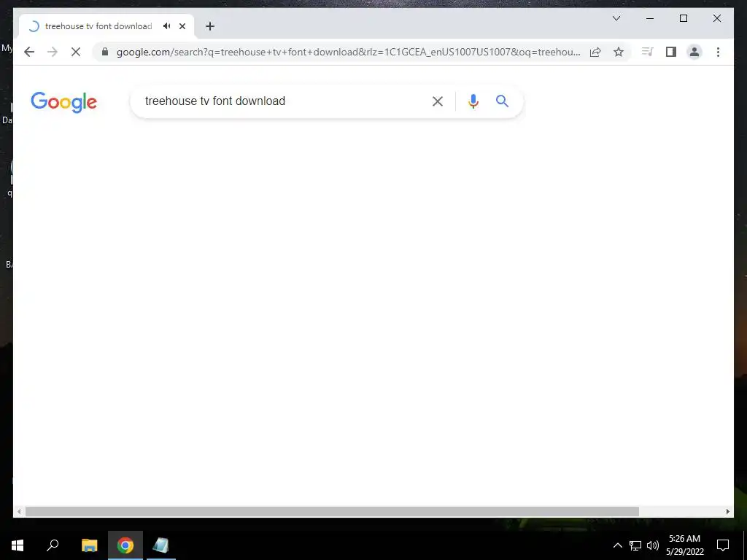
Task: Stop loading the page
Action: 76,52
